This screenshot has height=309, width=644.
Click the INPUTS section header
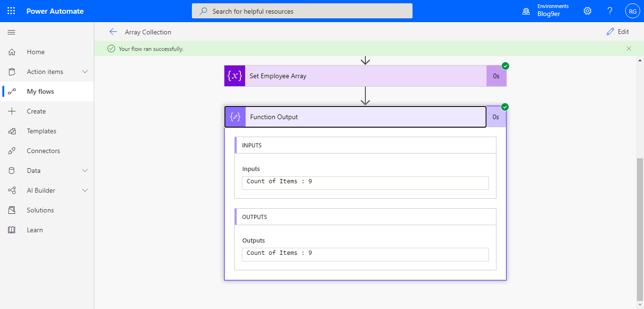[365, 145]
